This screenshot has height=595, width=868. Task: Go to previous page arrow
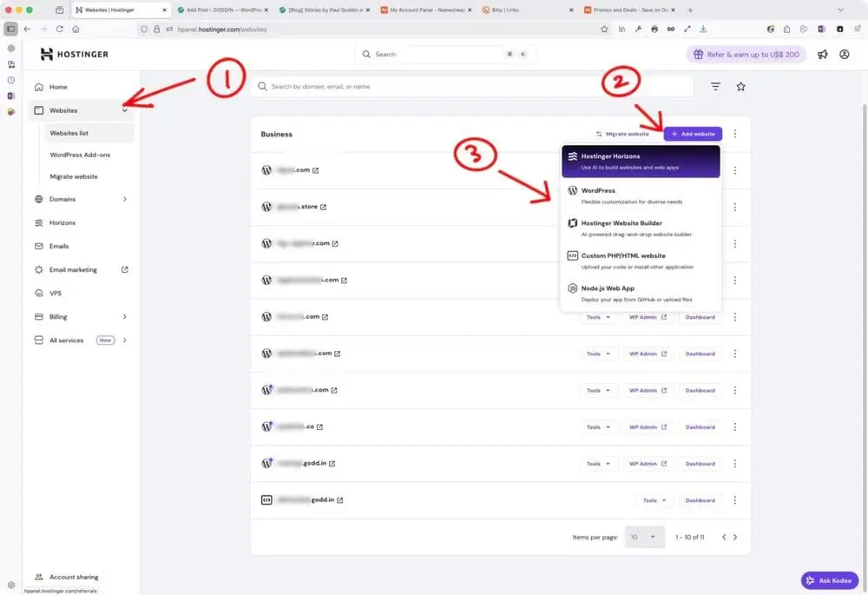(724, 537)
